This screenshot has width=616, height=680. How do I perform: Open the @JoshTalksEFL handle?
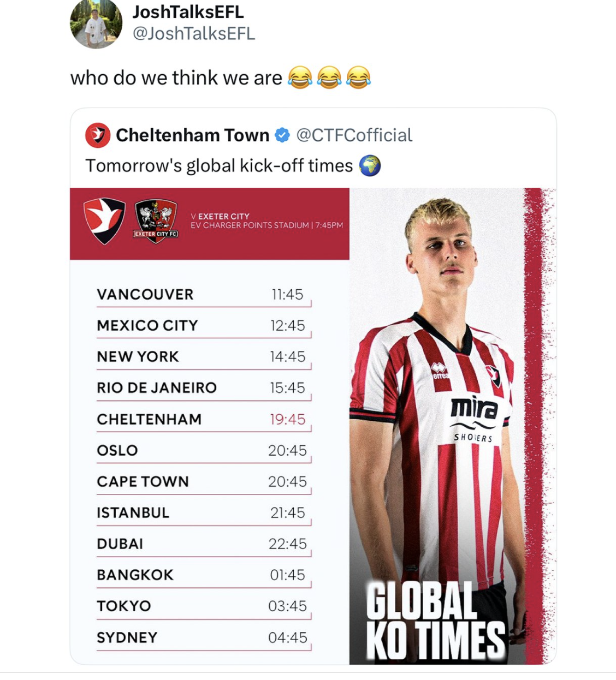tap(193, 34)
